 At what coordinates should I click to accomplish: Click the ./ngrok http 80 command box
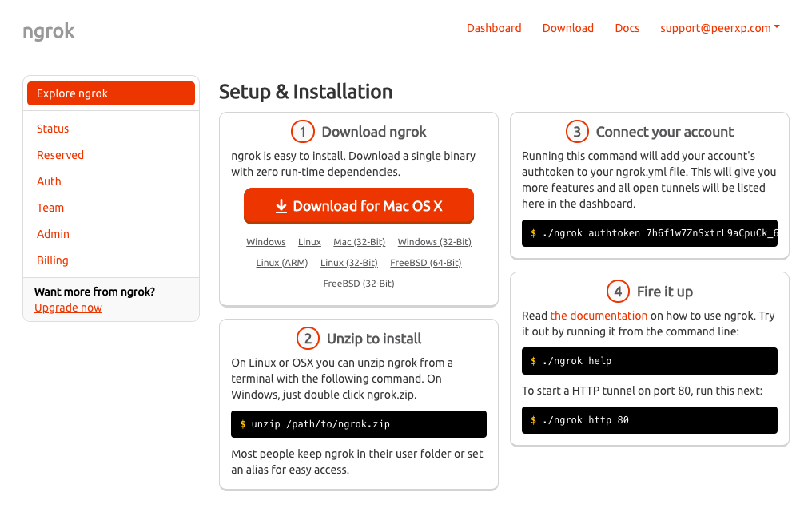tap(650, 420)
